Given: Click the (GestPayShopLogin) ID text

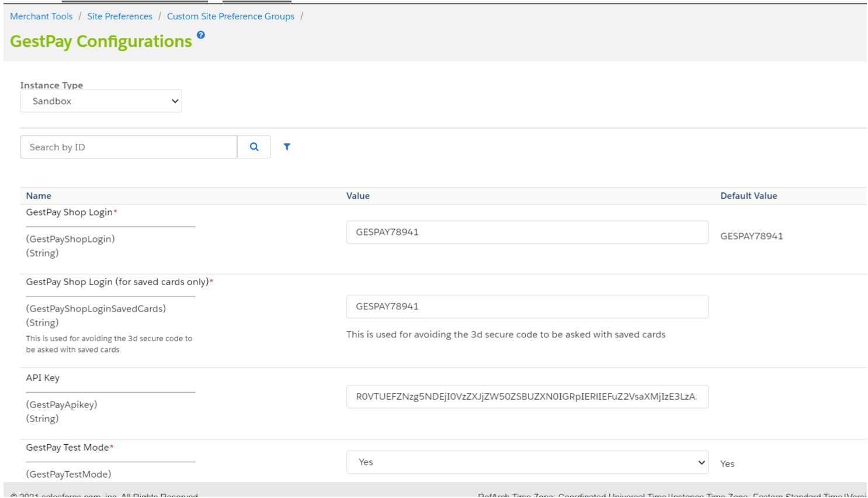Looking at the screenshot, I should 70,239.
